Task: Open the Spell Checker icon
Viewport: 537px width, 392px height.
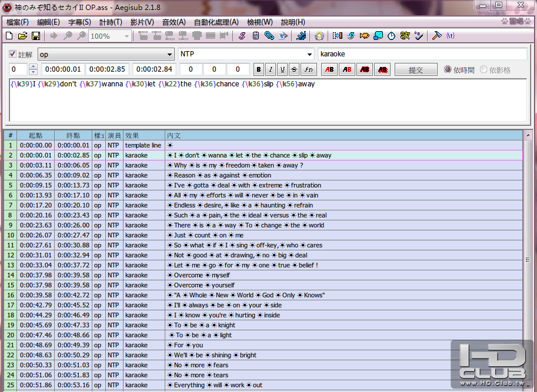Action: point(419,36)
